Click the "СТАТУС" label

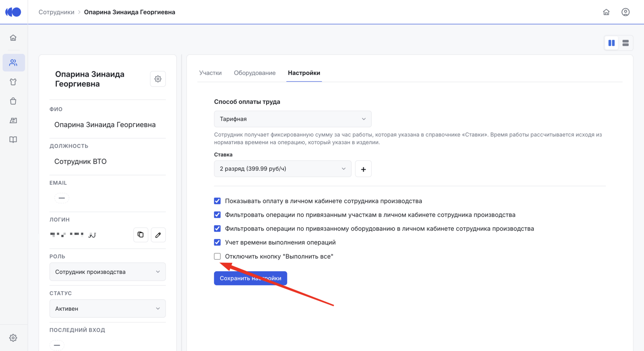tap(61, 293)
